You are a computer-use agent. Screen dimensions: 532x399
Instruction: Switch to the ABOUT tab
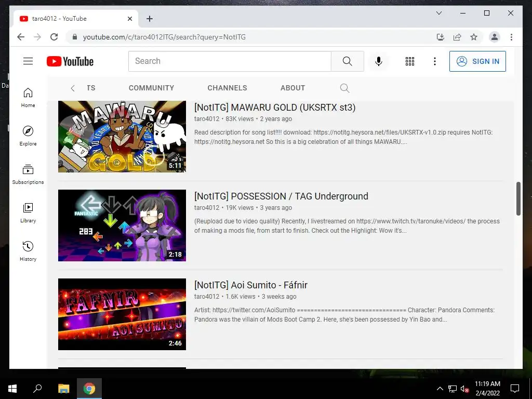[x=293, y=88]
